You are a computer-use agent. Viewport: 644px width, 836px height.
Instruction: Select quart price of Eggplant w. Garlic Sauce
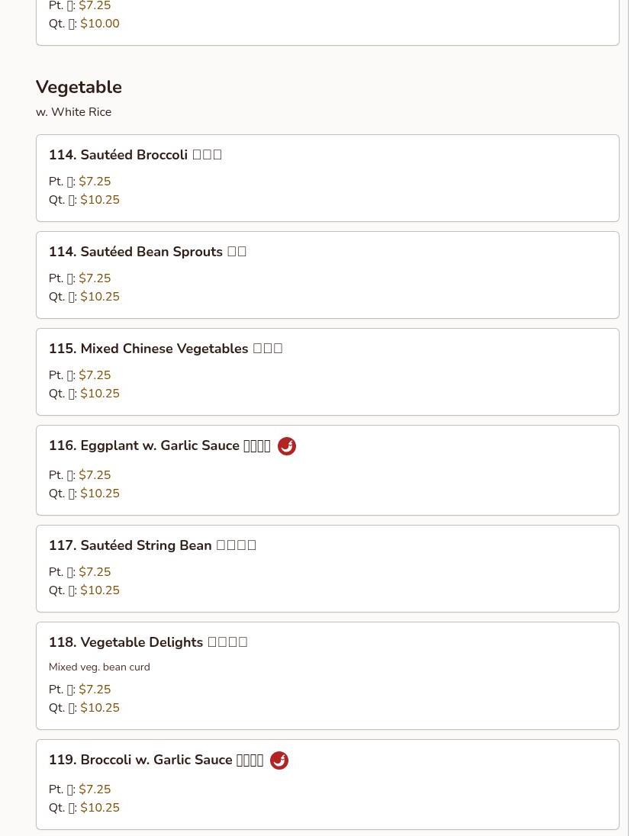point(100,494)
